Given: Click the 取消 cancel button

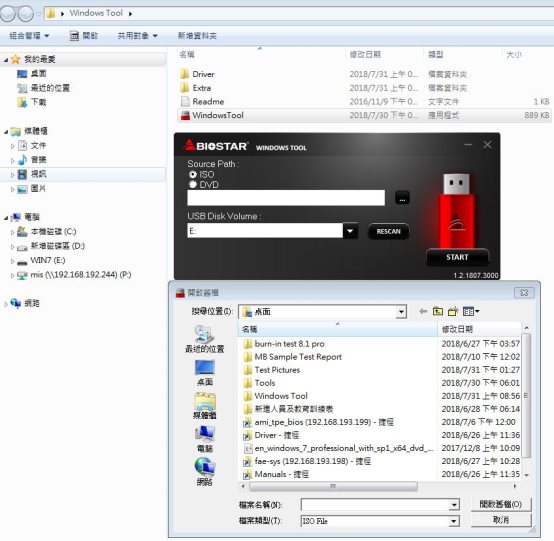Looking at the screenshot, I should [x=501, y=520].
